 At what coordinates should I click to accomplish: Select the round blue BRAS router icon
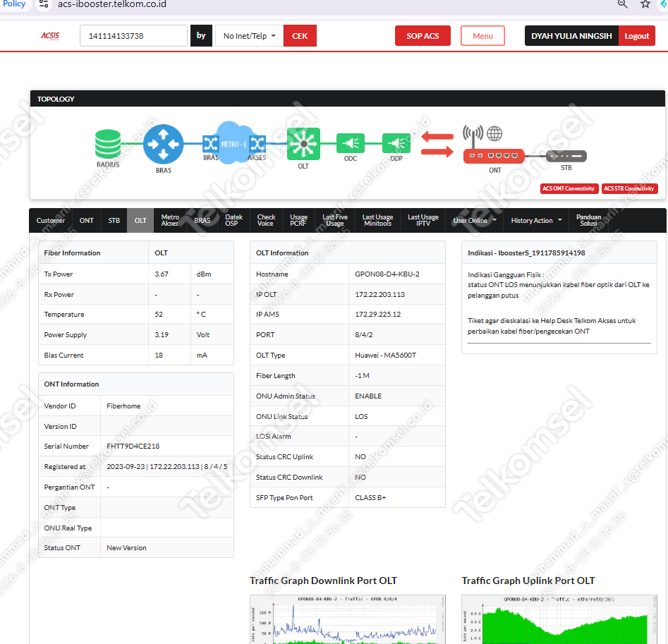pos(164,144)
